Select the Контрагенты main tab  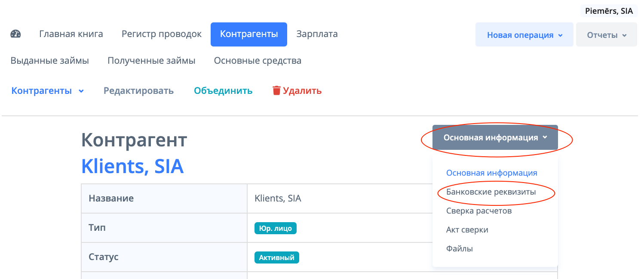[248, 34]
